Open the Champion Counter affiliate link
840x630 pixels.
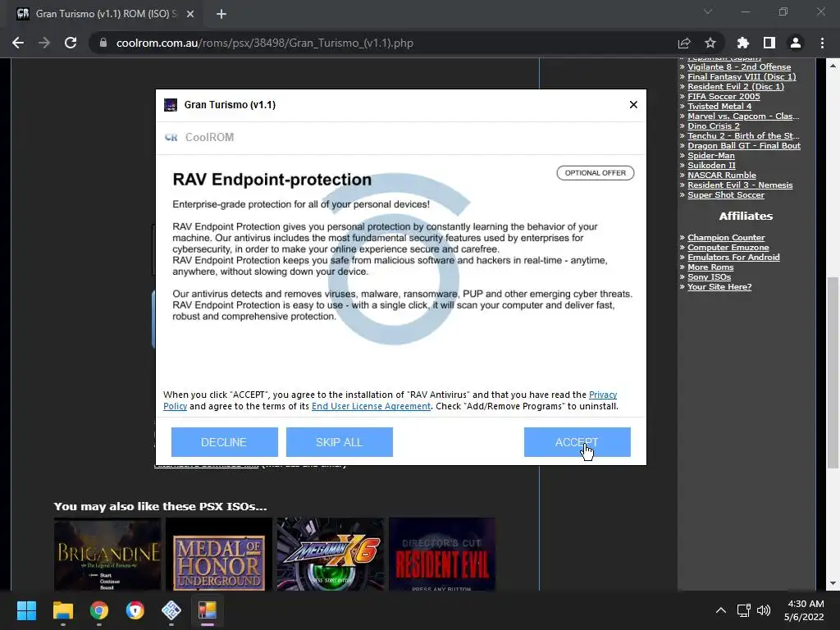pos(726,237)
